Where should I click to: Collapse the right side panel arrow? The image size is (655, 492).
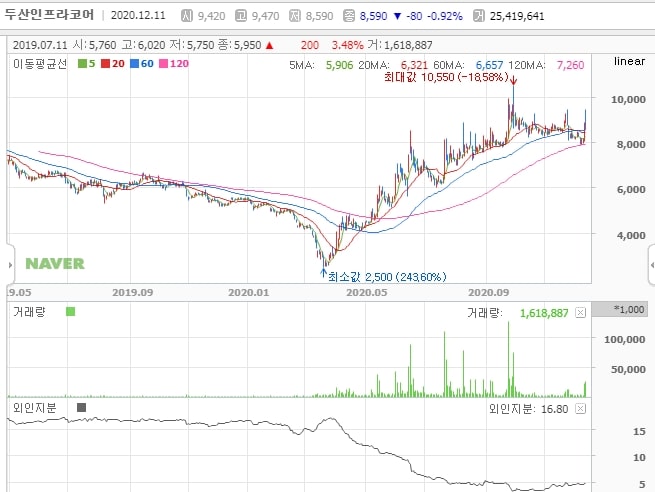[x=652, y=265]
